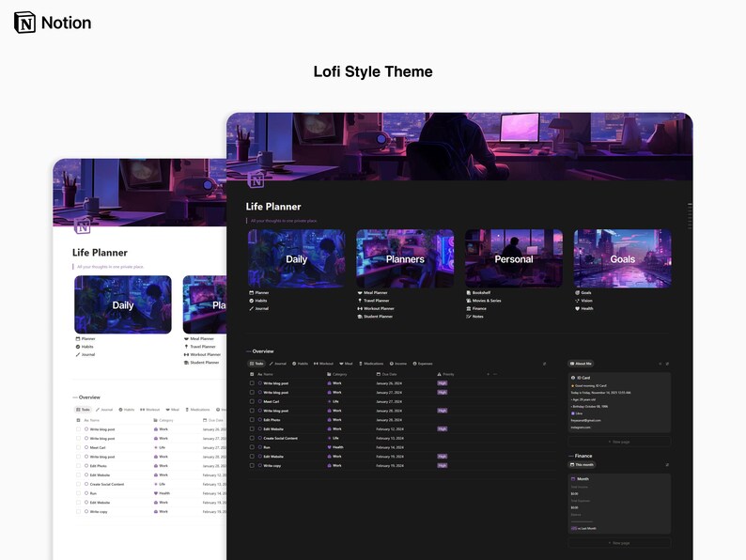The width and height of the screenshot is (746, 560).
Task: Open the Goals card
Action: [622, 258]
